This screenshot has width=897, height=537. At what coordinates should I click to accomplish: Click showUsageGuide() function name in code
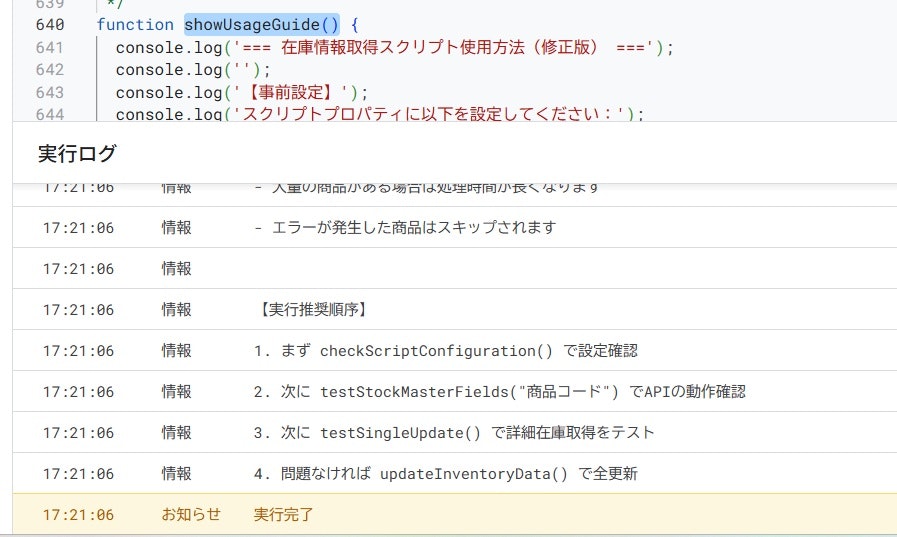pyautogui.click(x=261, y=25)
